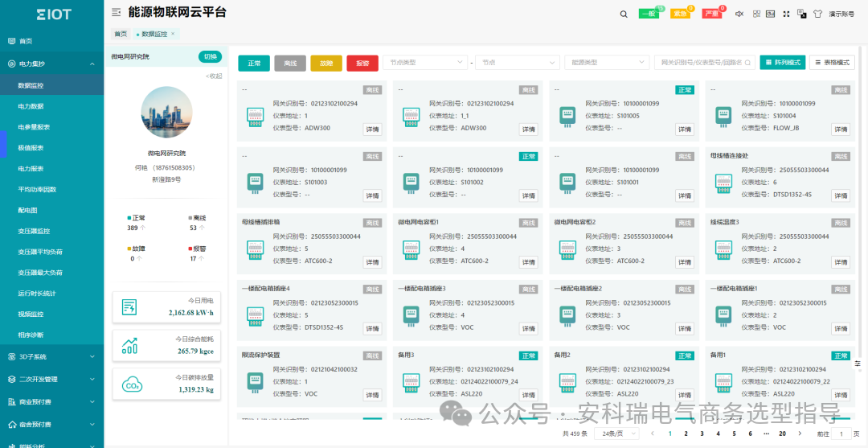The height and width of the screenshot is (448, 868).
Task: Expand the 二次开发管理 sidebar section
Action: (51, 380)
